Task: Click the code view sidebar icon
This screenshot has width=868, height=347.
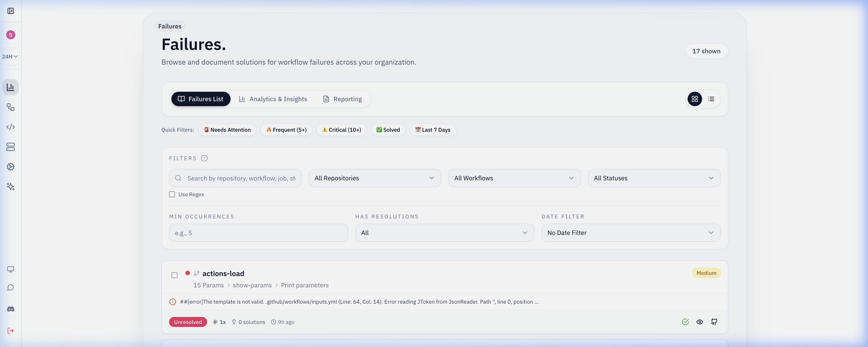Action: click(10, 127)
